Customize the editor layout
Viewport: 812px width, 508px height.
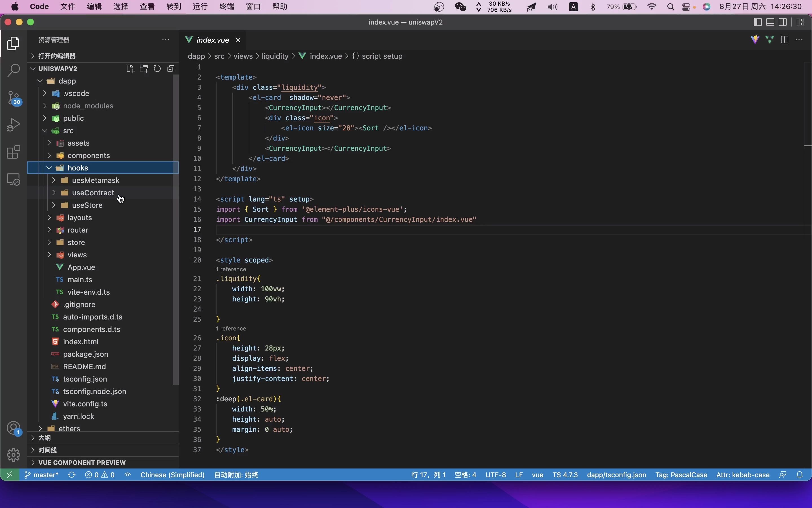tap(801, 22)
